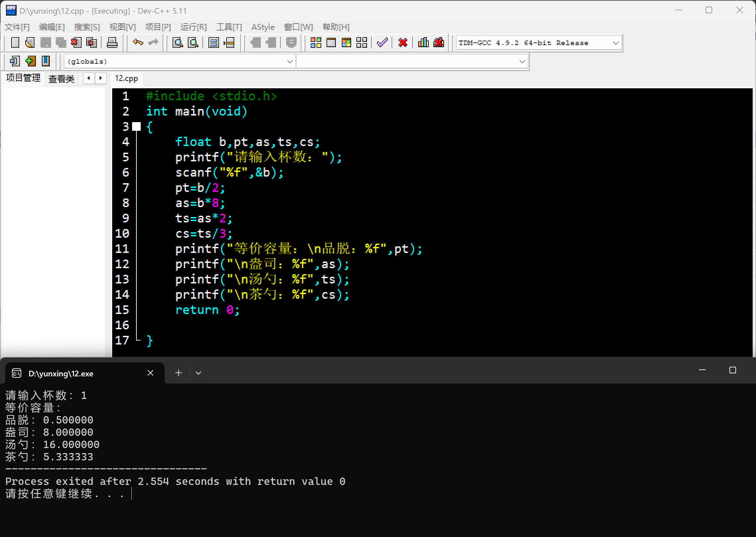Image resolution: width=756 pixels, height=537 pixels.
Task: Open the console new-tab options chevron
Action: click(x=198, y=373)
